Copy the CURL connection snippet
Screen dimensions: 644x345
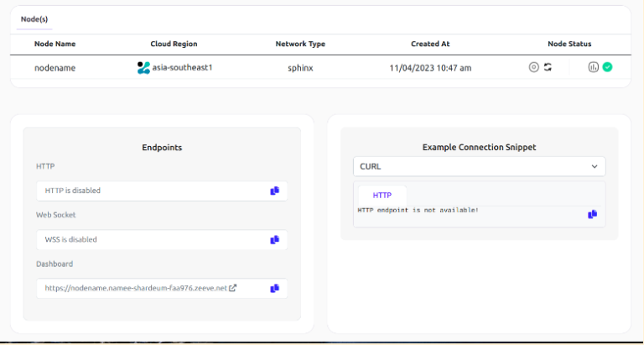point(592,214)
